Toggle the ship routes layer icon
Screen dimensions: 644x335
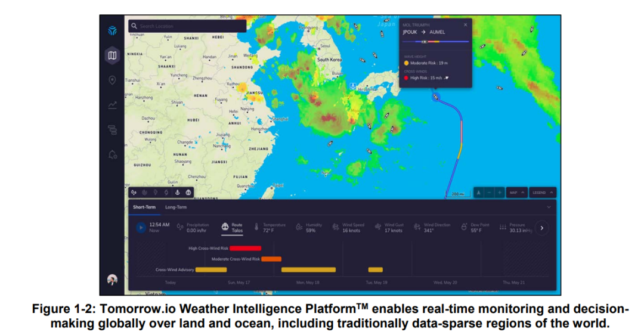188,192
